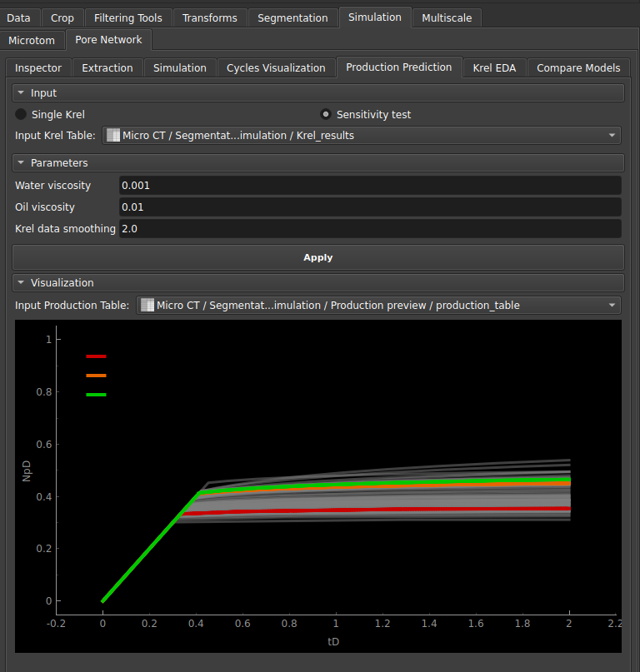Click the green legend line marker
The image size is (640, 672).
pos(96,395)
